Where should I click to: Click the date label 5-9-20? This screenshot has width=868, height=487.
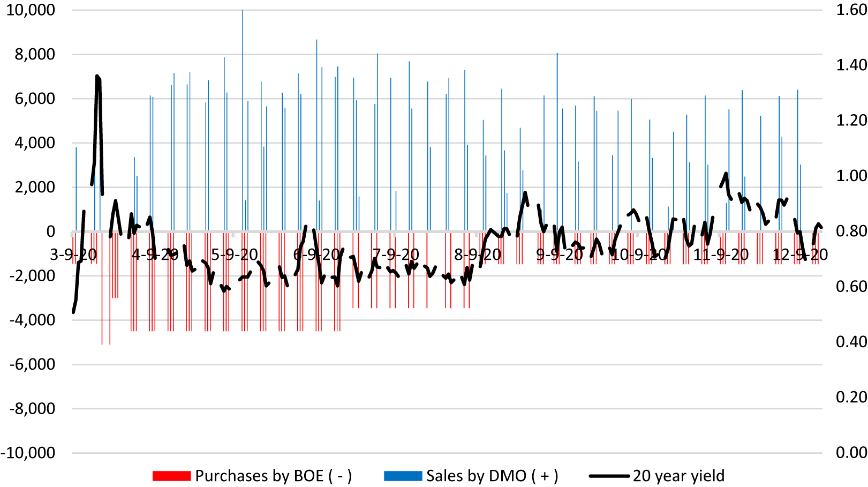click(x=235, y=254)
